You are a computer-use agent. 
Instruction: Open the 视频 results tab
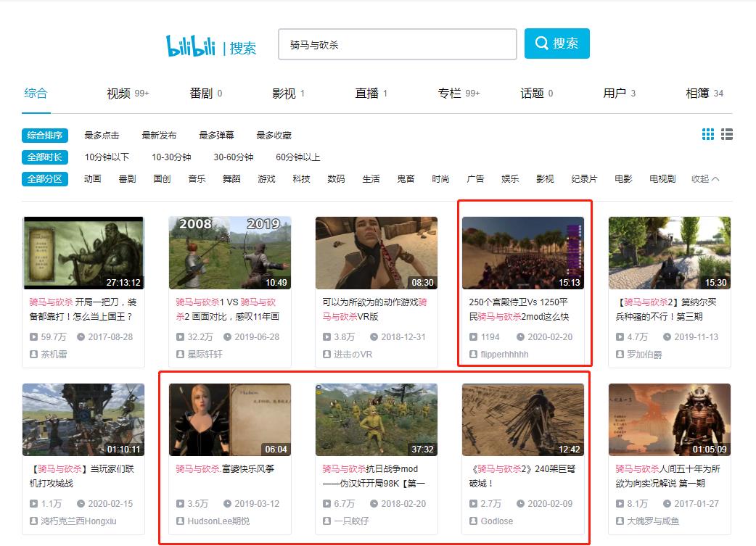click(x=128, y=93)
